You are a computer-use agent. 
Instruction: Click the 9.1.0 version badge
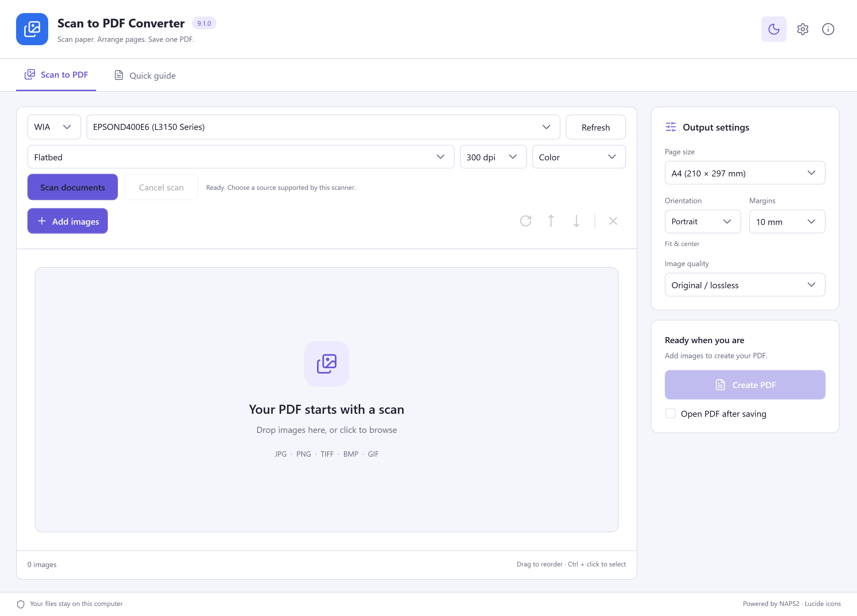click(204, 23)
